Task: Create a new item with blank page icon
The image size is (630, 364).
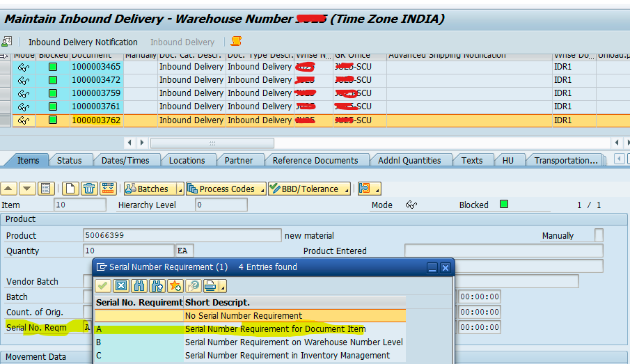Action: point(70,189)
